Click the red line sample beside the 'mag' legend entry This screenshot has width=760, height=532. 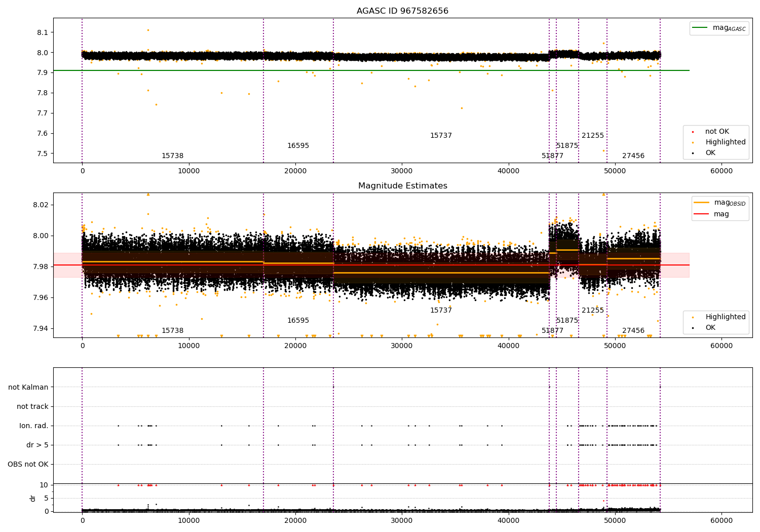[702, 214]
